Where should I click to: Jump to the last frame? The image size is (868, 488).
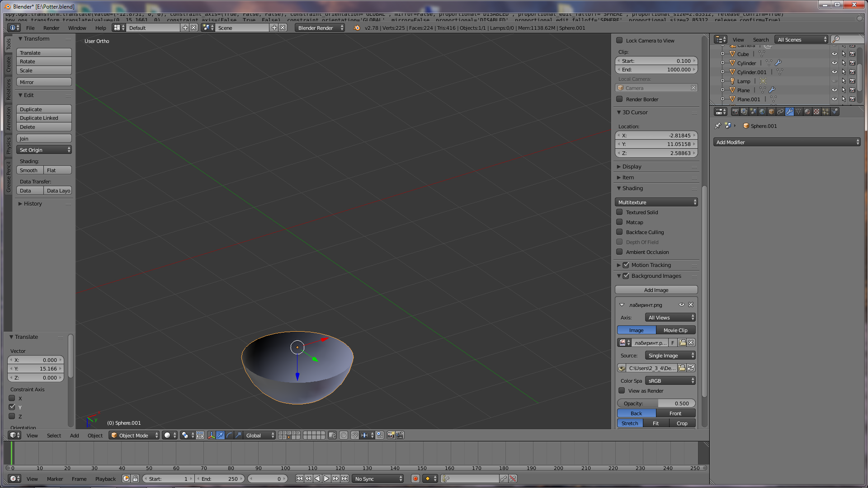tap(345, 479)
